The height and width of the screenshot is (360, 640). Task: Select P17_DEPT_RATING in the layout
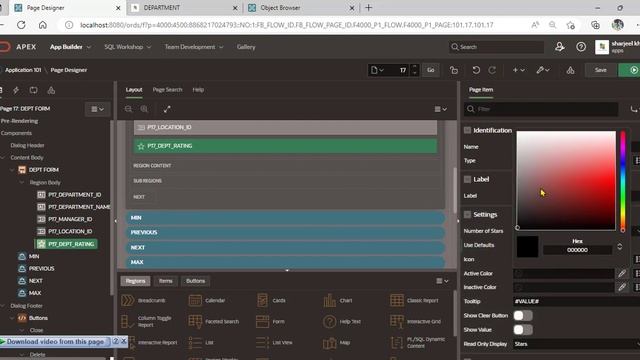click(x=285, y=146)
